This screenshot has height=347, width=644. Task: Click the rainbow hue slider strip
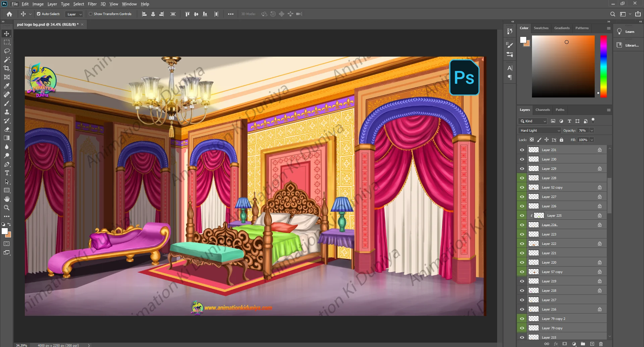603,66
